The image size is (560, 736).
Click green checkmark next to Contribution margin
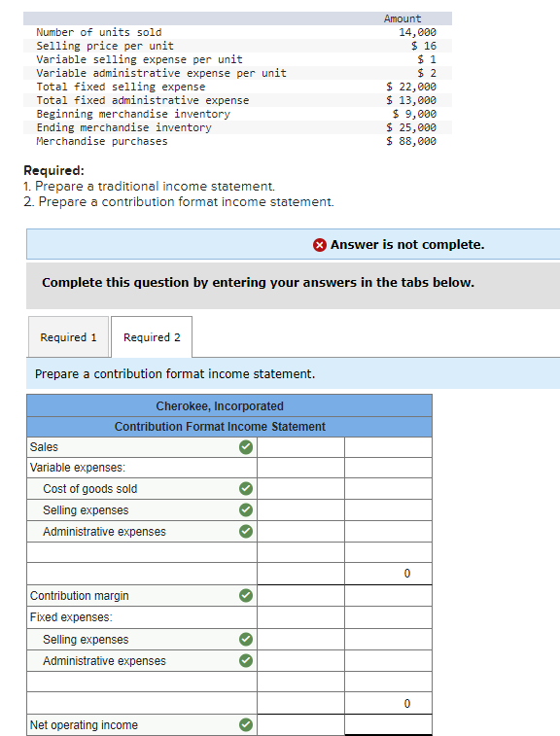[x=246, y=596]
